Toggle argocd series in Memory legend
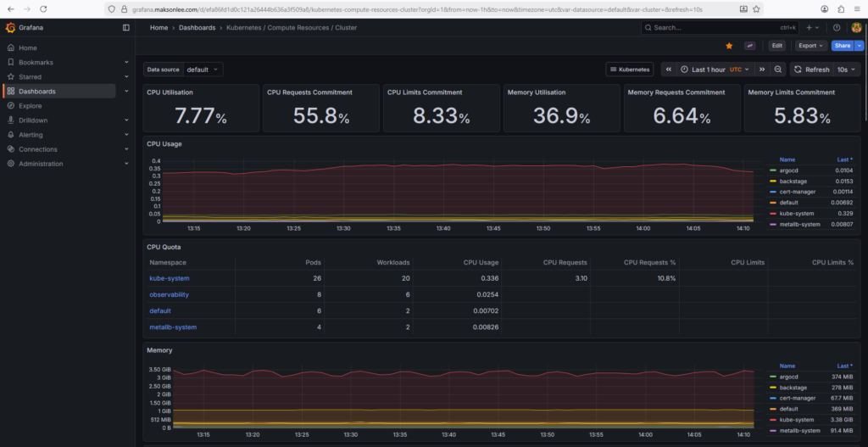 [790, 377]
